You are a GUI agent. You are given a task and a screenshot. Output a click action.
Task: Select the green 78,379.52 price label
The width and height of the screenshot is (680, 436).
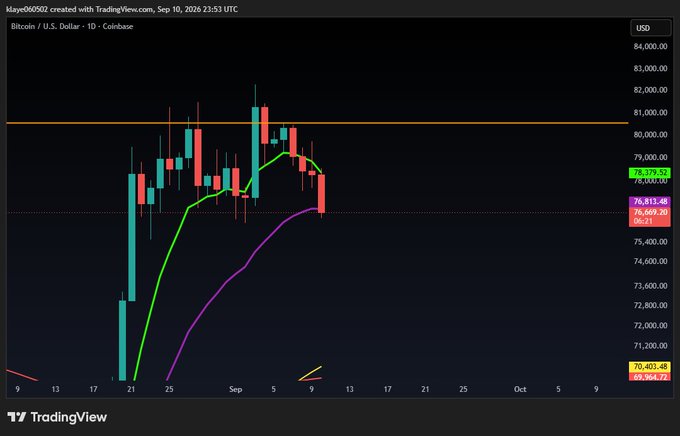[650, 173]
